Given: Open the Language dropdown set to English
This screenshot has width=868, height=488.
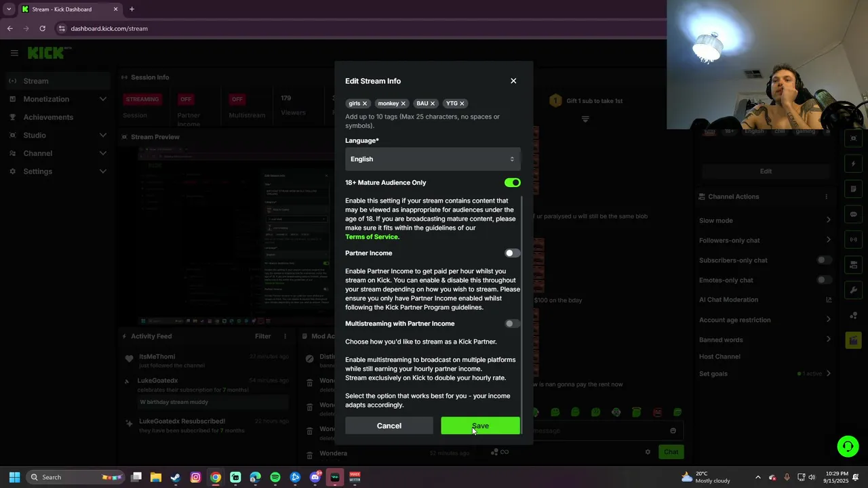Looking at the screenshot, I should pyautogui.click(x=433, y=159).
